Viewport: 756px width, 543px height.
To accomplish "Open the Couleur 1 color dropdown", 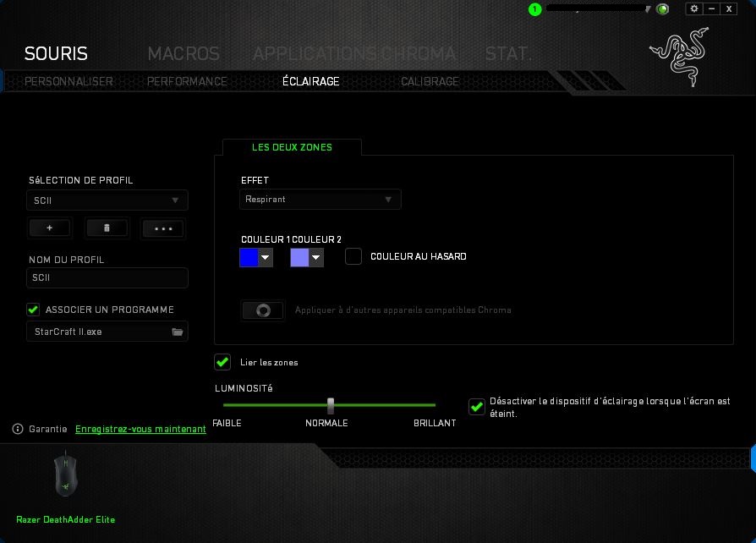I will (x=266, y=257).
